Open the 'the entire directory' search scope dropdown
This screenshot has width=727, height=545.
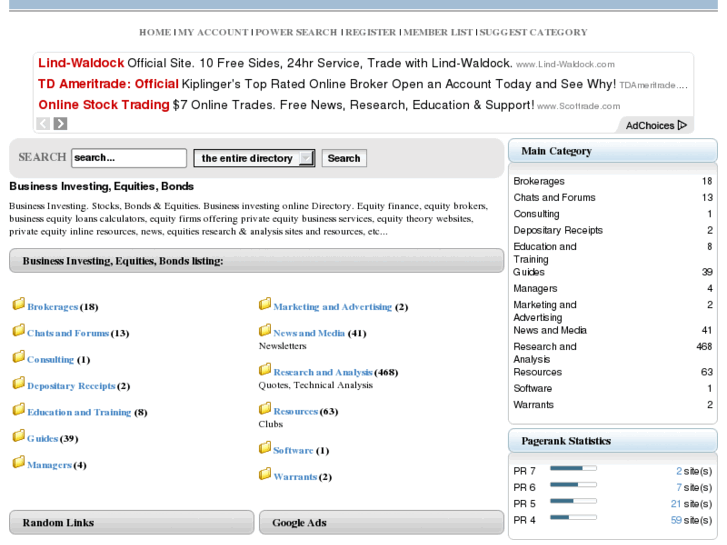pos(254,158)
